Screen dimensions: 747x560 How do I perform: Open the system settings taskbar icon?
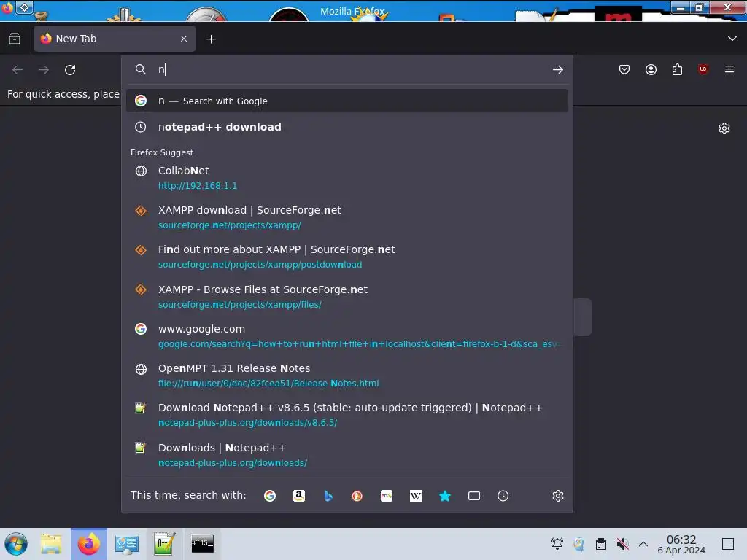point(126,544)
